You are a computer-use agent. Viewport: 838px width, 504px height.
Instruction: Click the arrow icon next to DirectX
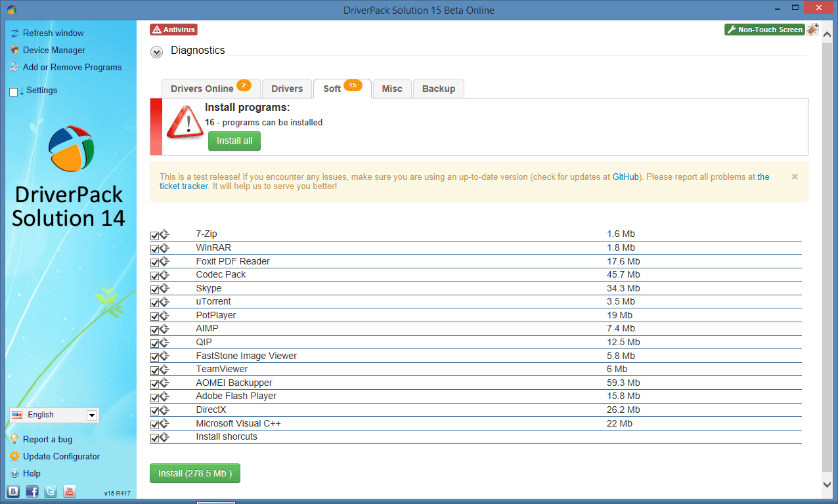point(165,410)
